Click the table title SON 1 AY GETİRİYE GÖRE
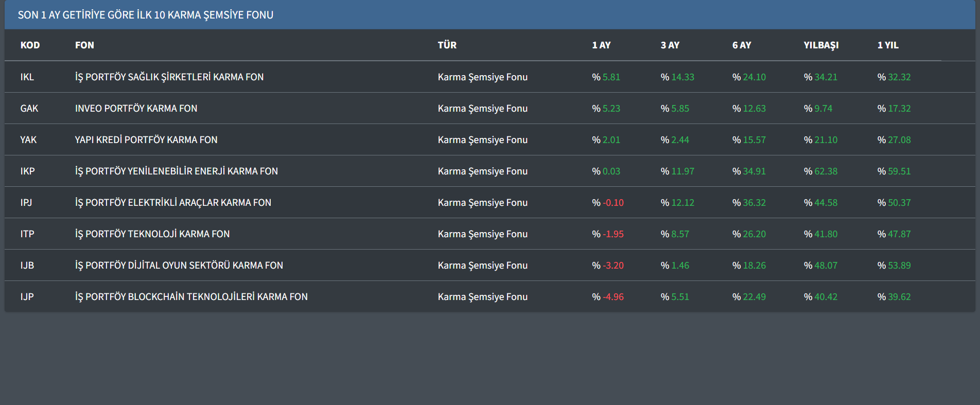 pyautogui.click(x=145, y=15)
